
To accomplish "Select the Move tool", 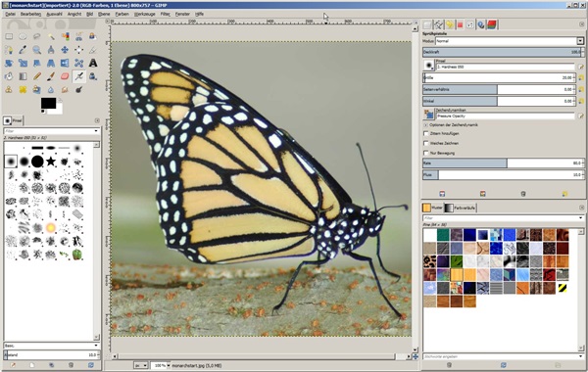I will tap(65, 50).
